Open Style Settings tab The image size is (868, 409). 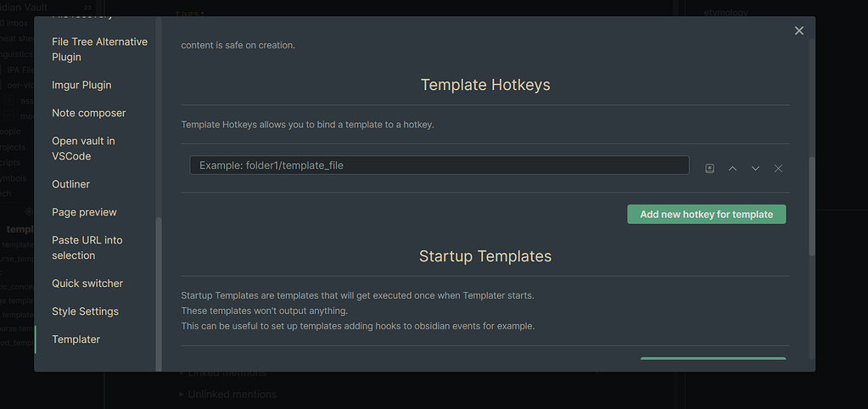point(85,311)
